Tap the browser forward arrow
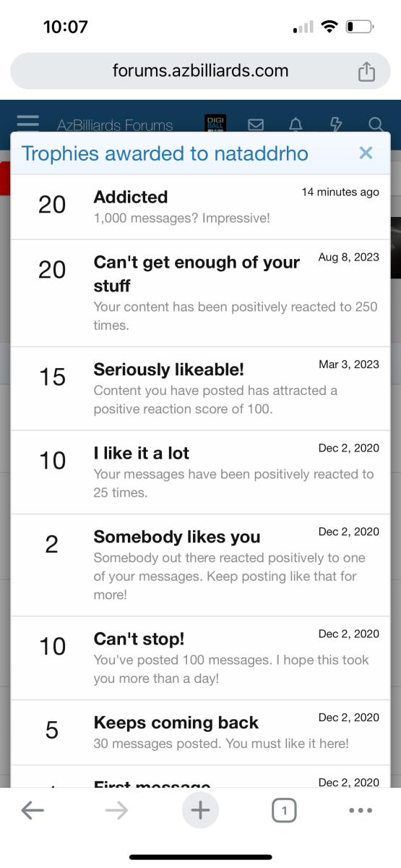 116,811
